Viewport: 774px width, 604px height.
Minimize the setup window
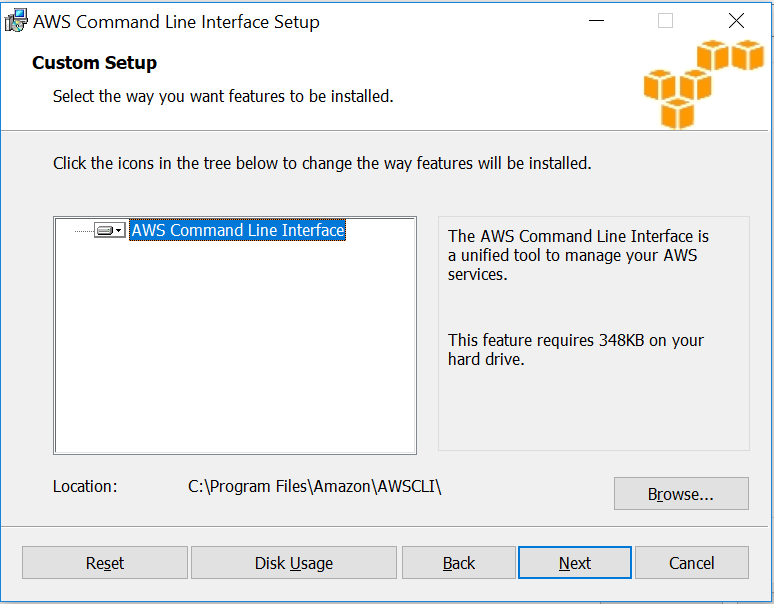(x=597, y=21)
